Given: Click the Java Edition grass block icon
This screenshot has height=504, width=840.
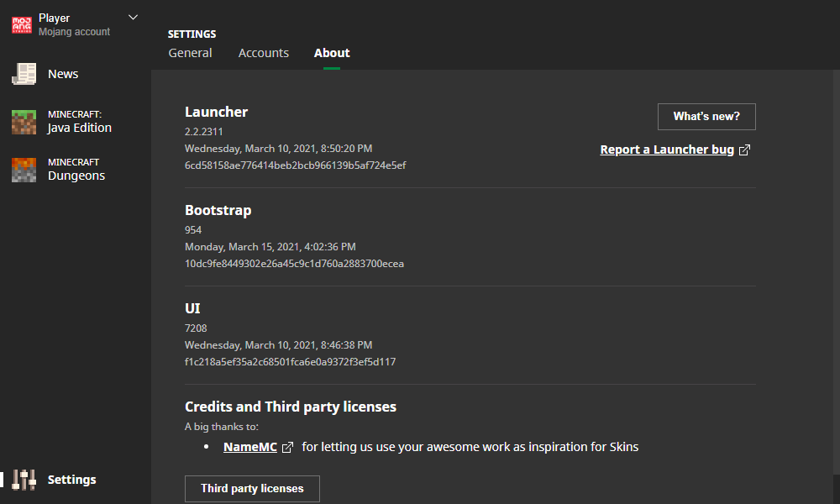Looking at the screenshot, I should click(24, 122).
